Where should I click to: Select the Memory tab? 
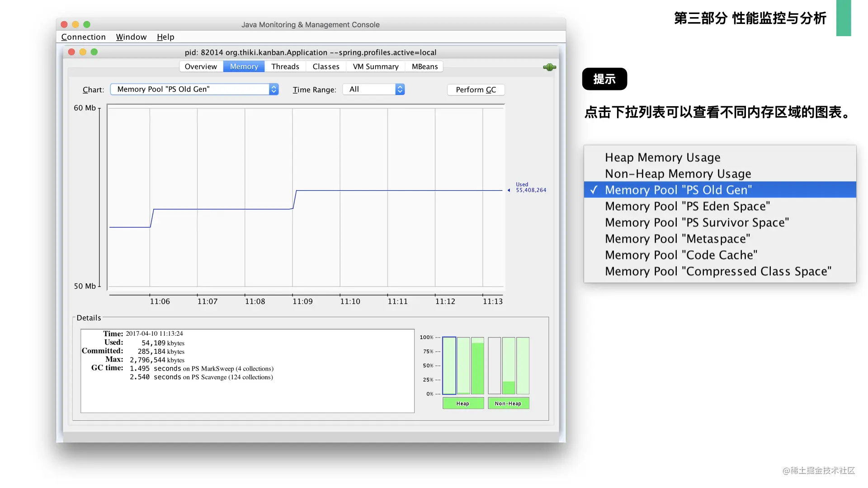click(x=244, y=66)
